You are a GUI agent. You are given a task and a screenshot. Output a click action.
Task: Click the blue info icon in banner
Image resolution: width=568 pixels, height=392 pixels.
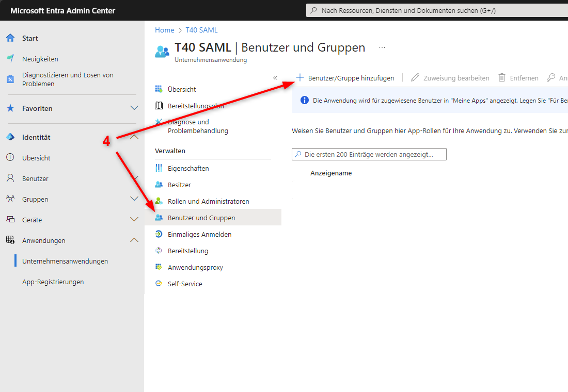[305, 100]
